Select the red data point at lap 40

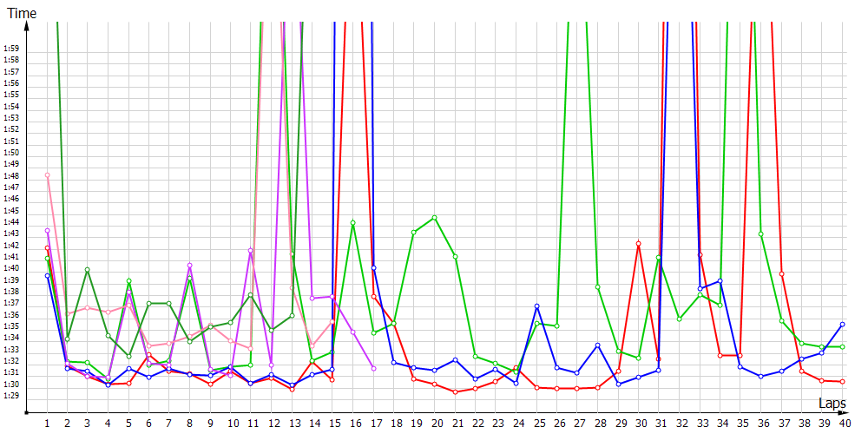click(843, 382)
